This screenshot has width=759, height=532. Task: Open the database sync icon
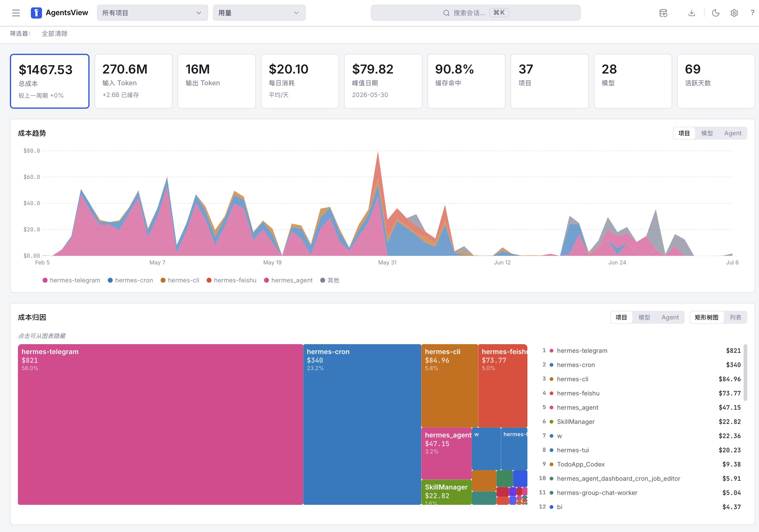(x=663, y=13)
